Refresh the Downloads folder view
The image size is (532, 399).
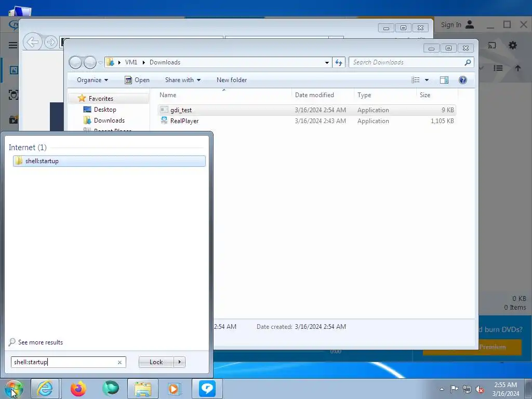[x=339, y=62]
